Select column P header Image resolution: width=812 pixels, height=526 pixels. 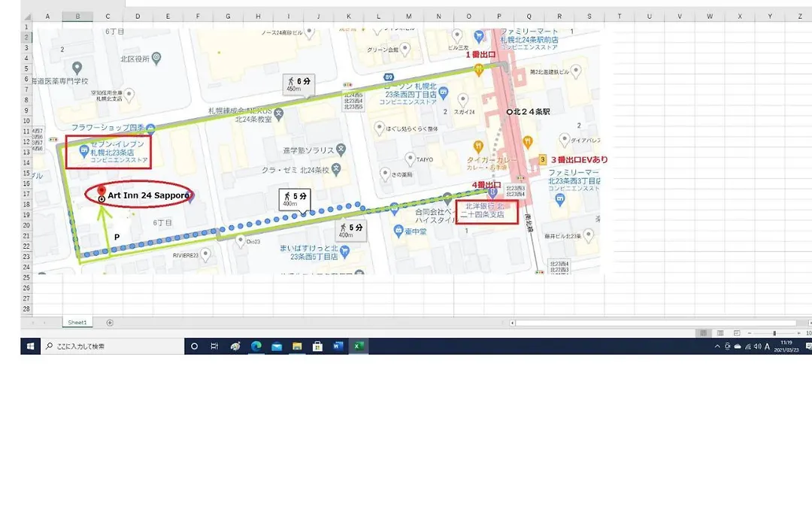point(499,17)
